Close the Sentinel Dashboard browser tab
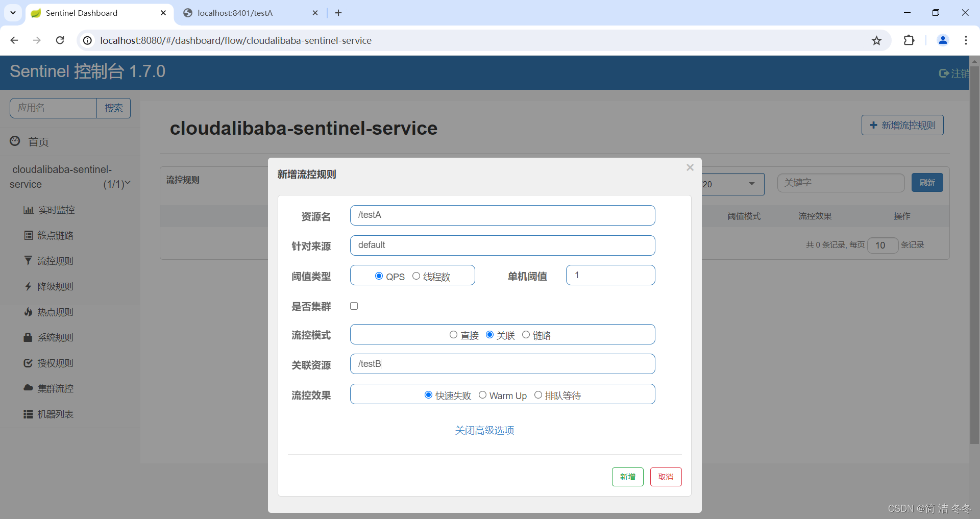The image size is (980, 519). click(x=163, y=13)
